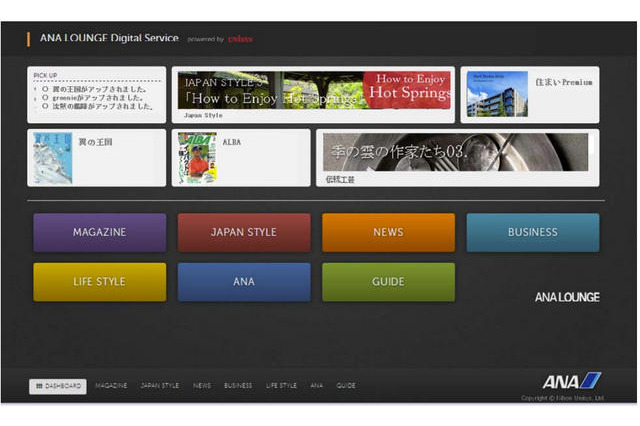The height and width of the screenshot is (426, 640).
Task: Open the red JAPAN STYLE category tile
Action: click(243, 232)
